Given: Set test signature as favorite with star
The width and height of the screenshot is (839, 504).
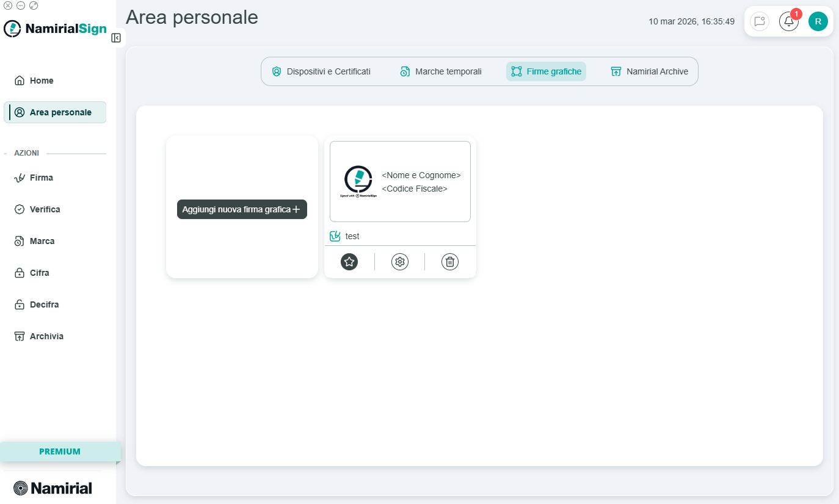Looking at the screenshot, I should tap(349, 262).
